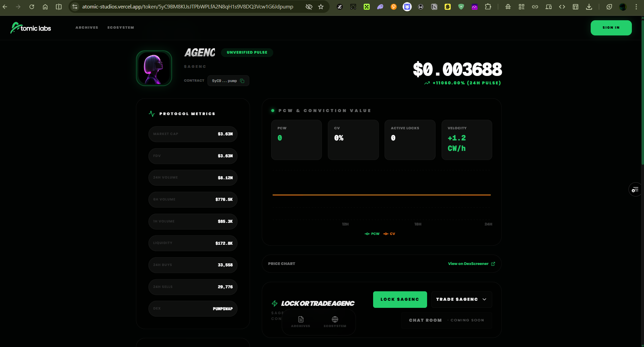Click the floating side panel widget on the right edge
The width and height of the screenshot is (644, 347).
(635, 190)
